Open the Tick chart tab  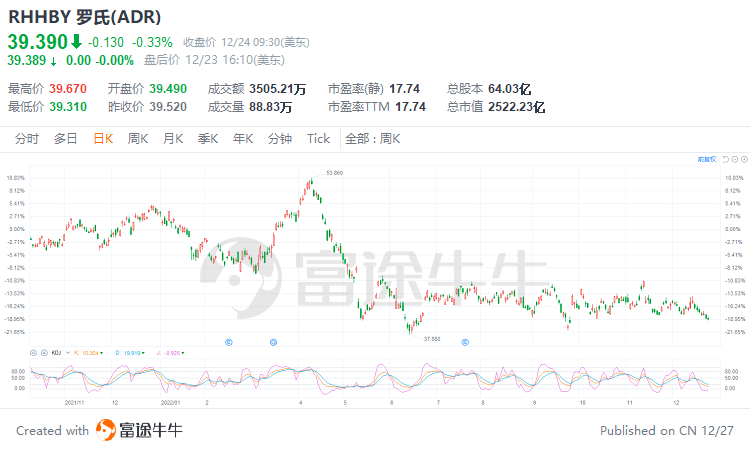tap(319, 139)
